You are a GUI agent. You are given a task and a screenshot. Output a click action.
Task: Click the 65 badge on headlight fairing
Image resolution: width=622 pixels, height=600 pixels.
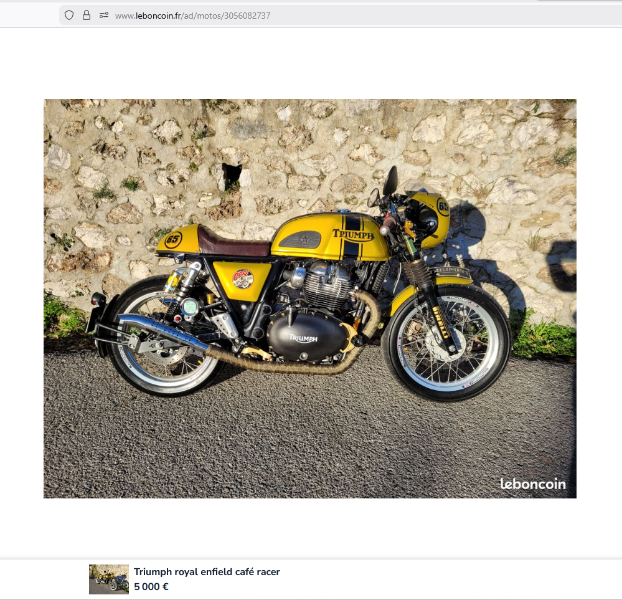[442, 206]
